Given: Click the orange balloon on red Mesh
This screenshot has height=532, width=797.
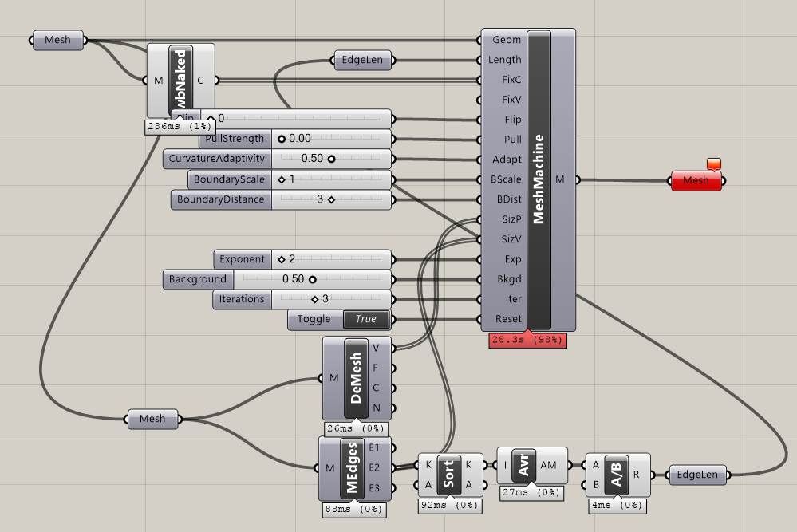Looking at the screenshot, I should pos(714,164).
